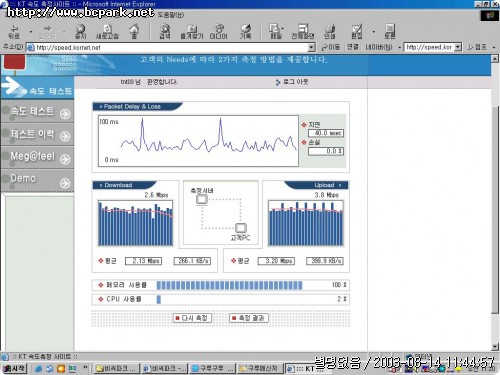Open the Mail toolbar icon
Image resolution: width=500 pixels, height=375 pixels.
(275, 29)
